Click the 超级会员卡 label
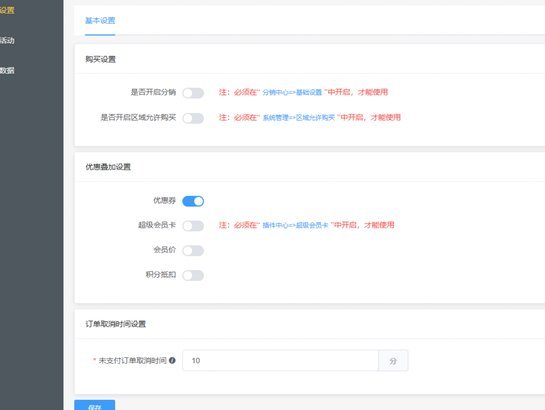Image resolution: width=545 pixels, height=410 pixels. point(157,225)
